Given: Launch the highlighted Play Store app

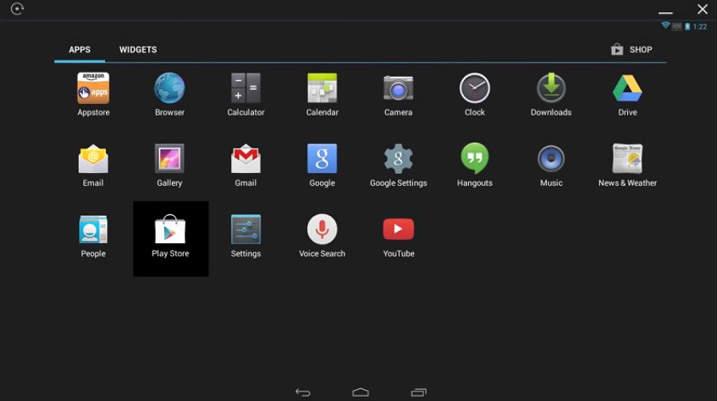Looking at the screenshot, I should tap(171, 239).
